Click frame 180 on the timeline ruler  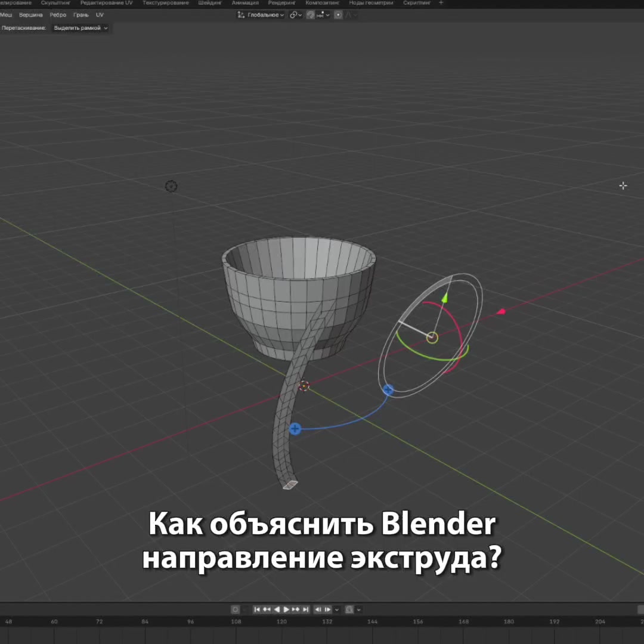509,622
